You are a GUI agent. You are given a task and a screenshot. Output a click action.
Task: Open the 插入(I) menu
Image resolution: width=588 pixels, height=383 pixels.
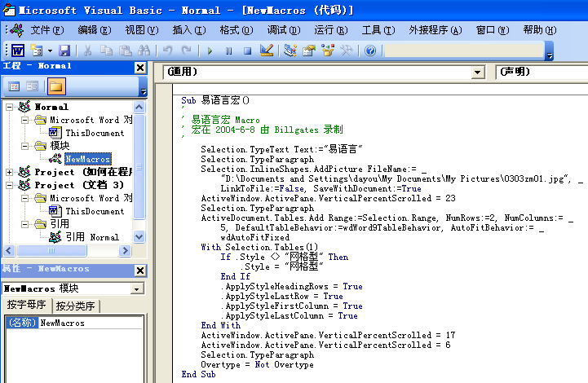coord(189,30)
